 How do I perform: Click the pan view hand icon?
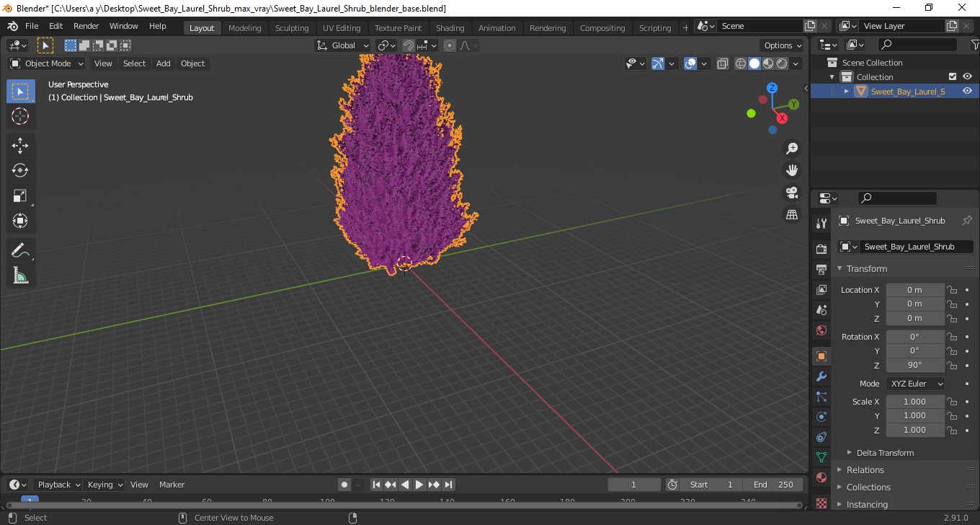coord(792,170)
